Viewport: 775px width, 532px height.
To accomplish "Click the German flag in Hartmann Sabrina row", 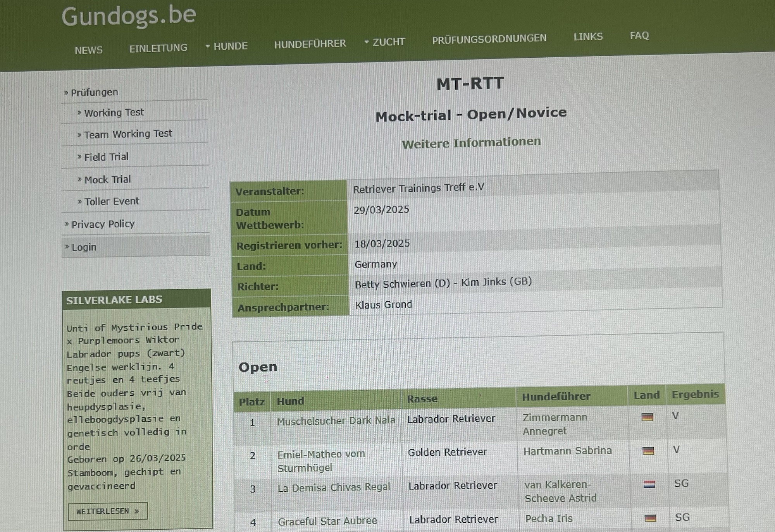I will point(648,451).
